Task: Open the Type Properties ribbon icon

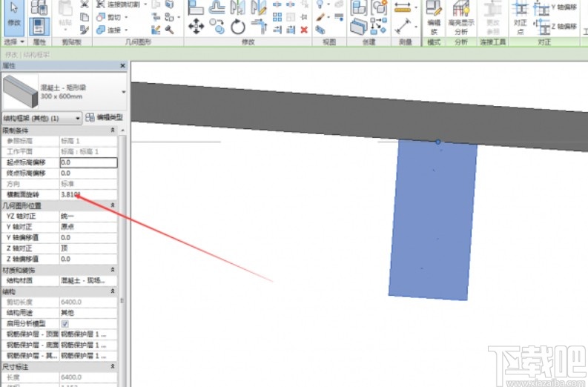Action: (x=39, y=7)
